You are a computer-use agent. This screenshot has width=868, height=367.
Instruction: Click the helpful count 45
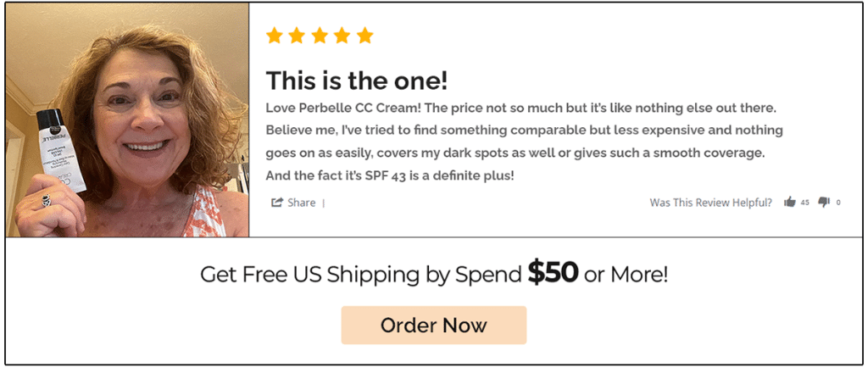pos(805,203)
